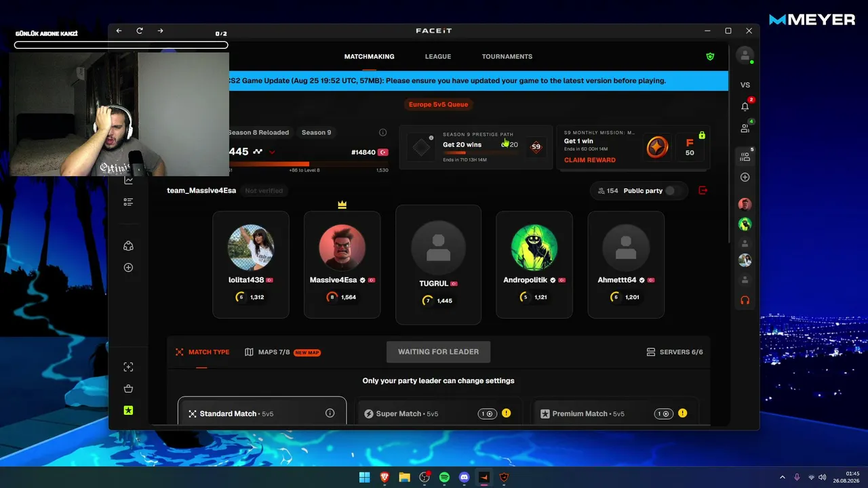Select the Super Match 5v5 card
The image size is (868, 488).
coord(439,411)
